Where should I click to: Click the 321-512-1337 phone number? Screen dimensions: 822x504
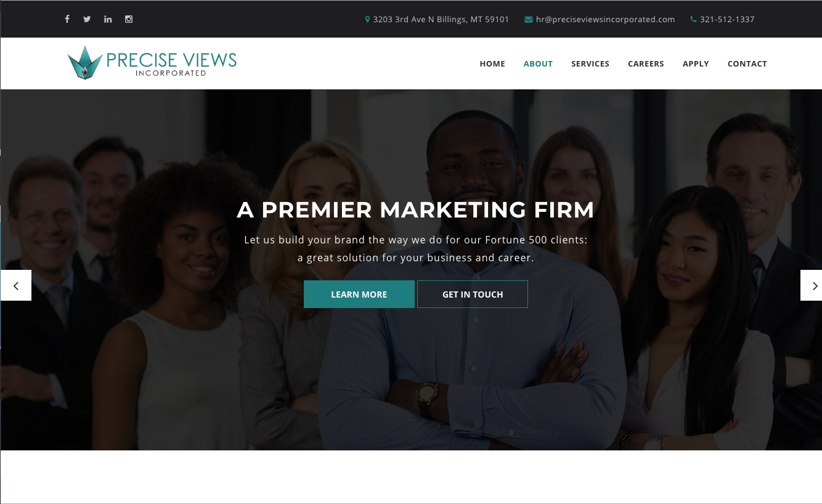click(727, 19)
